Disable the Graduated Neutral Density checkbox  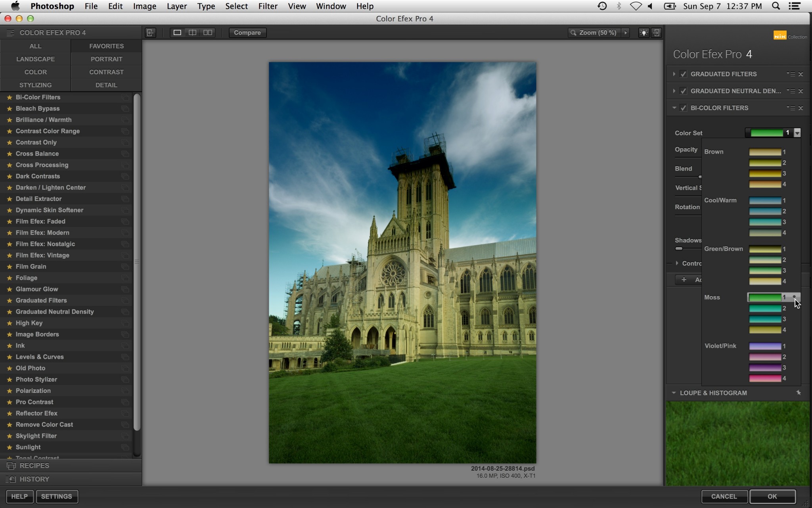[683, 91]
